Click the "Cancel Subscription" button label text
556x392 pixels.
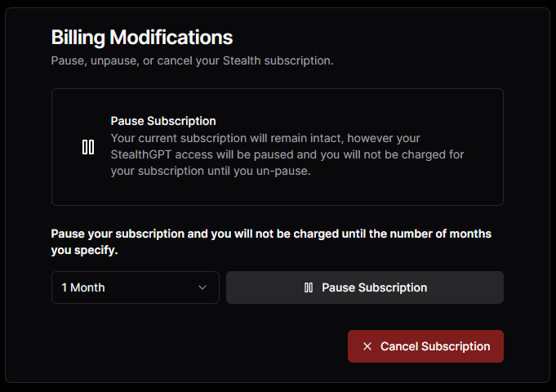tap(435, 346)
